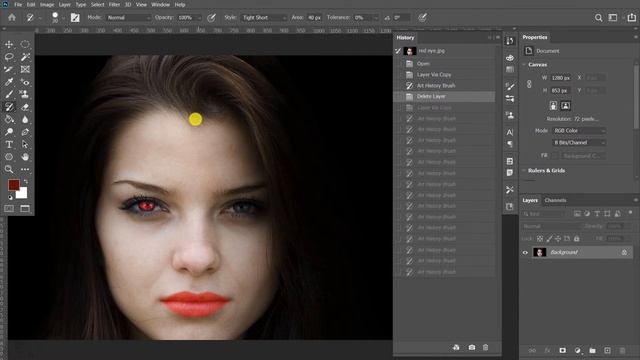
Task: Open the File menu
Action: [18, 4]
